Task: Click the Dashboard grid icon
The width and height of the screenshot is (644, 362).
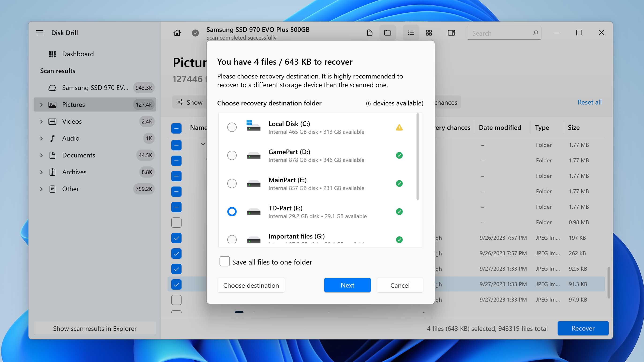Action: [52, 54]
